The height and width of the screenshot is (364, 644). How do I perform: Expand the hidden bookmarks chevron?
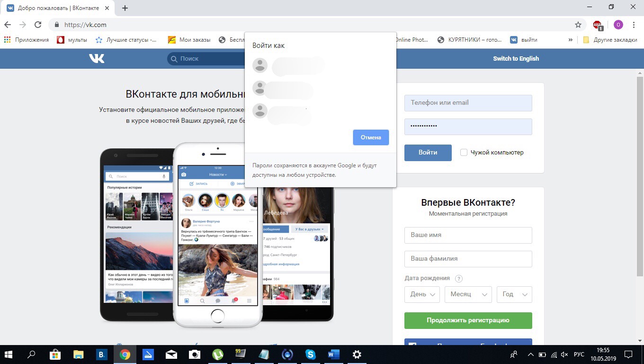pos(571,40)
